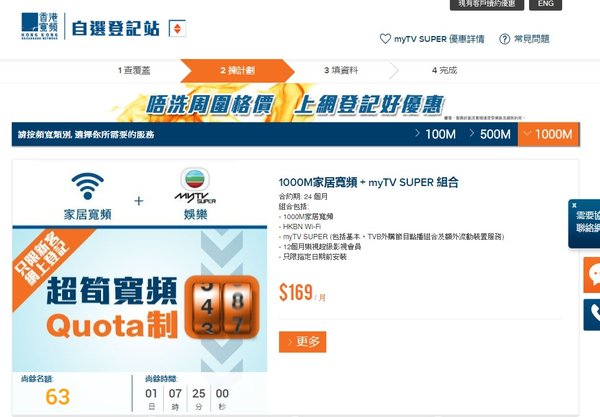Click the orange 更多 button
600x417 pixels.
pos(301,342)
